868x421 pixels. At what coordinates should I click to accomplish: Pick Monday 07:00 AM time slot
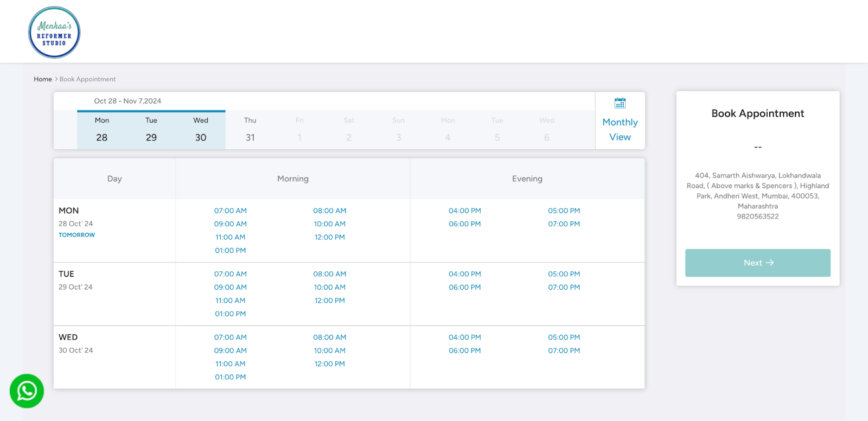[230, 210]
